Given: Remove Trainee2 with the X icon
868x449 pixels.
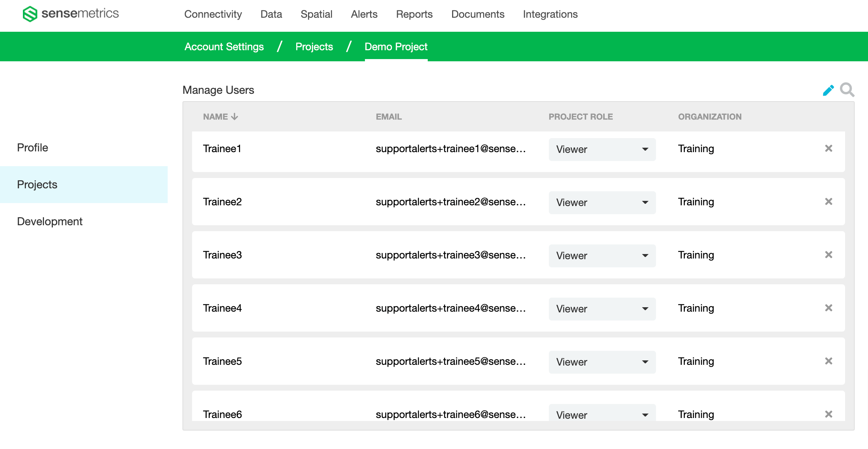Looking at the screenshot, I should 828,202.
